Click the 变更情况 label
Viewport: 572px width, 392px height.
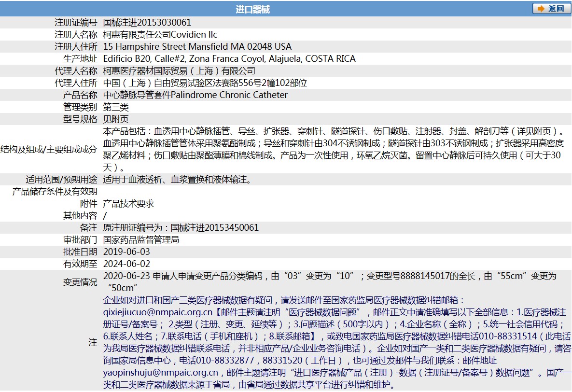point(80,282)
